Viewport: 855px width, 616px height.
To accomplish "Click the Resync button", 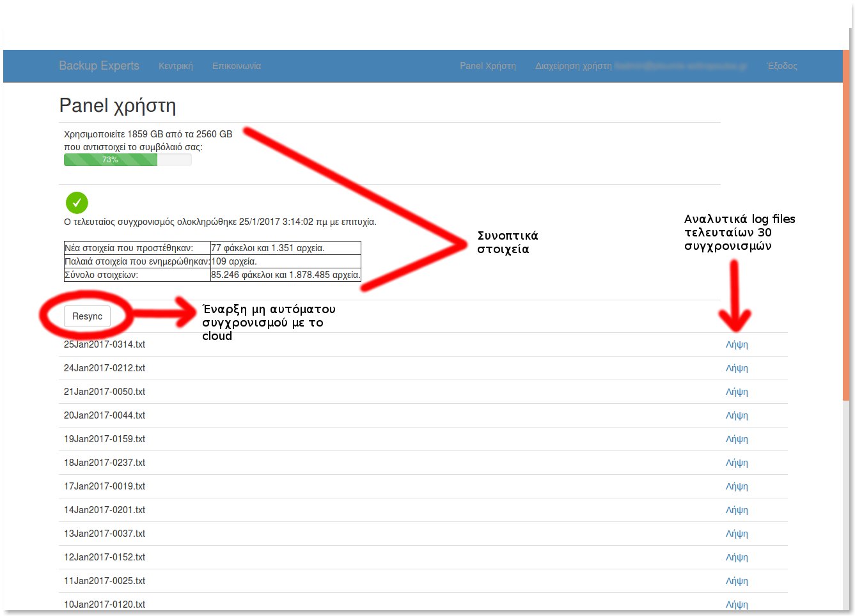I will point(88,316).
